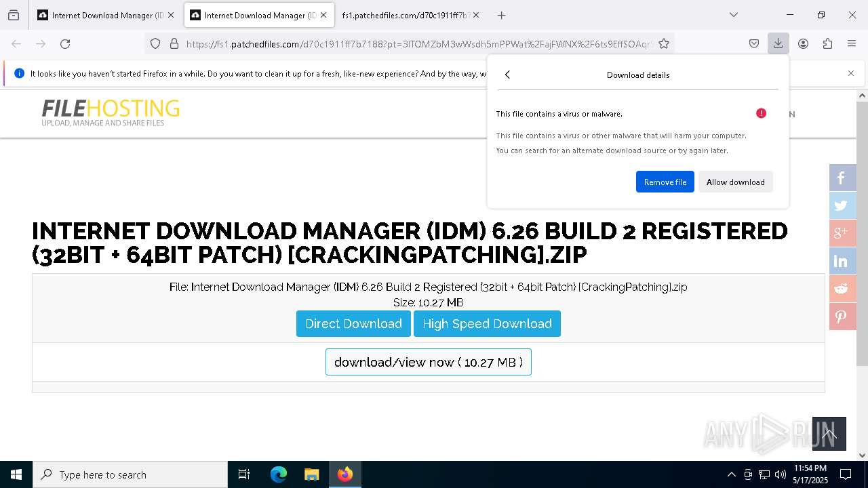Open the List all tabs dropdown
The width and height of the screenshot is (868, 488).
coord(733,15)
